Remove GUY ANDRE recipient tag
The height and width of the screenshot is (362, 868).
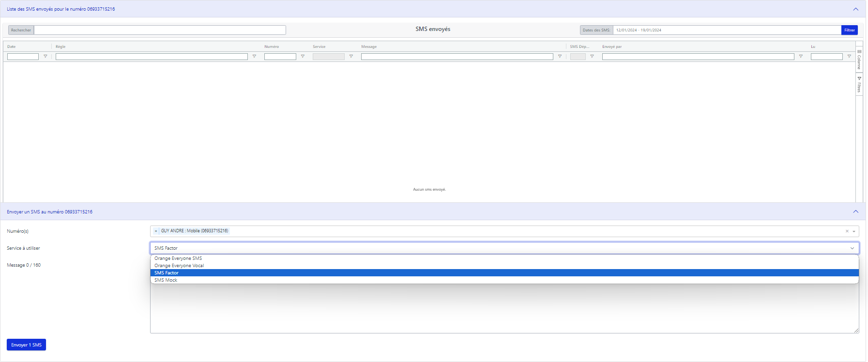156,231
